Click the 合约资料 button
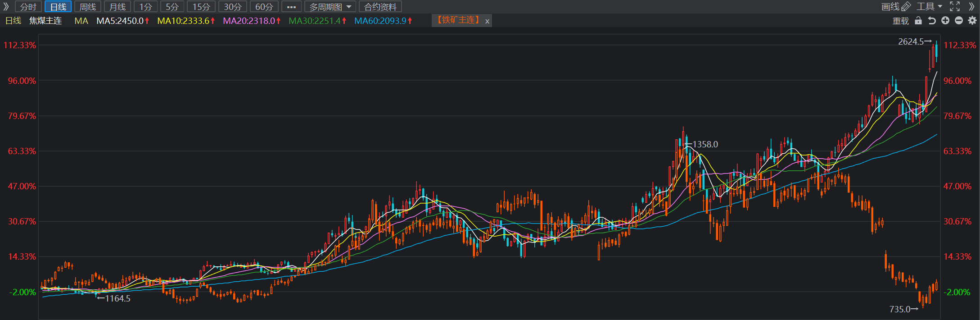Image resolution: width=980 pixels, height=320 pixels. point(380,7)
